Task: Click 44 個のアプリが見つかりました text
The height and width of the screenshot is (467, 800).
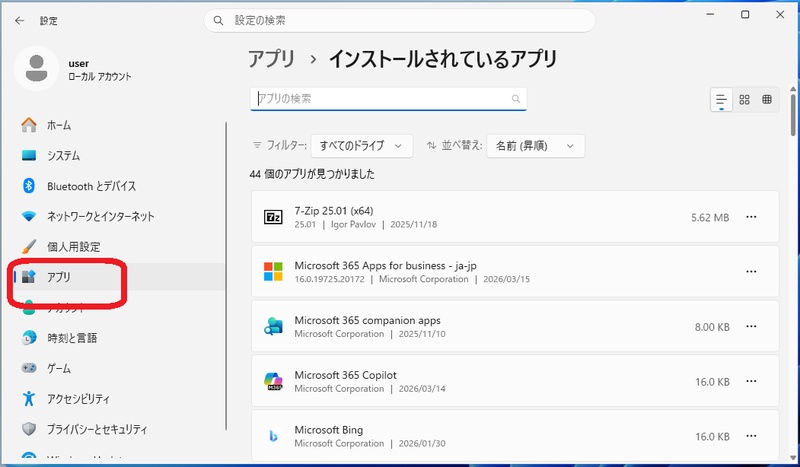Action: coord(312,174)
